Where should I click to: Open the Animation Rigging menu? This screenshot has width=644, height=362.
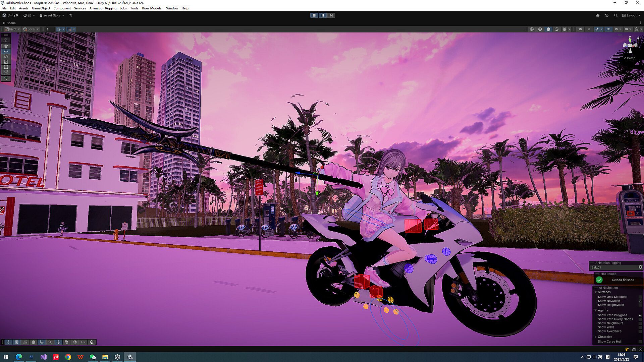click(x=103, y=8)
